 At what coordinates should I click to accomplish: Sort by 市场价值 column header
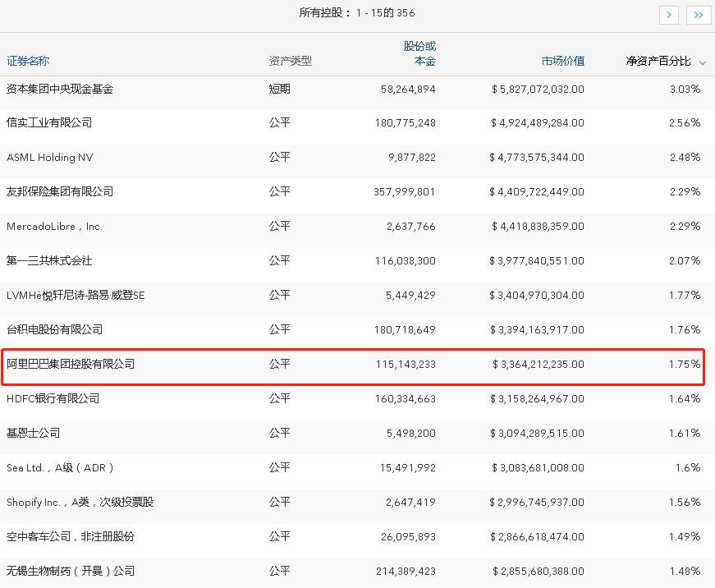(562, 61)
